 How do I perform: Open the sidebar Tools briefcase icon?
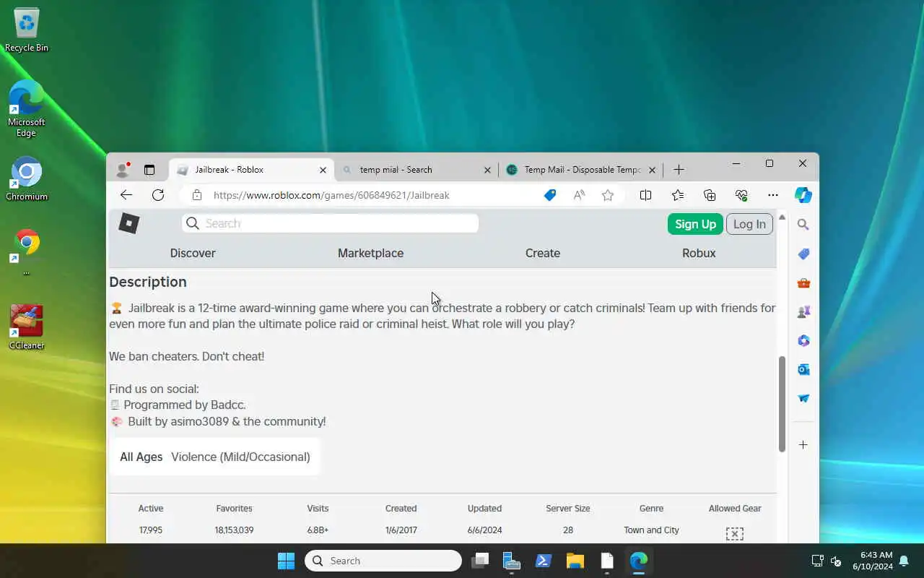pos(803,282)
